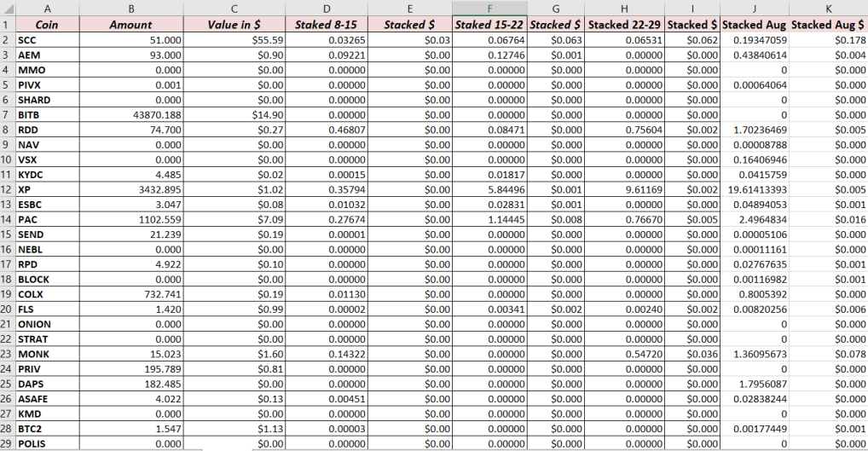Click the DAPS coin name cell
The height and width of the screenshot is (451, 868).
point(48,384)
